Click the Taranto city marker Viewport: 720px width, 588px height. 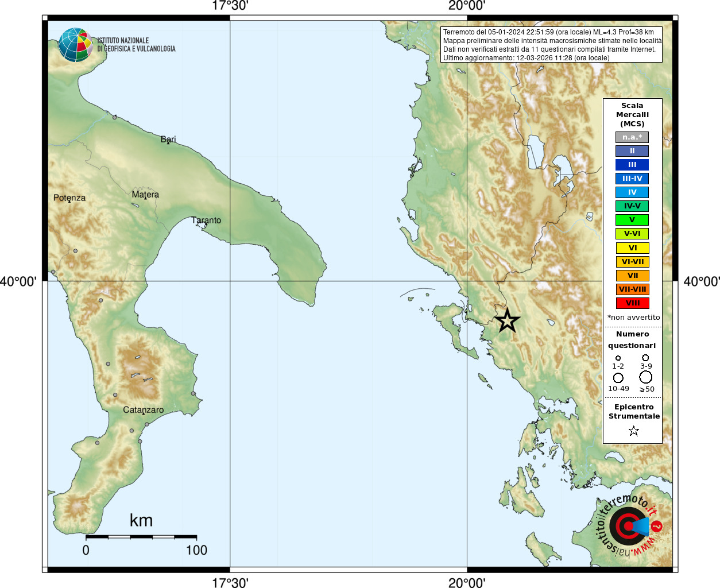(x=204, y=225)
